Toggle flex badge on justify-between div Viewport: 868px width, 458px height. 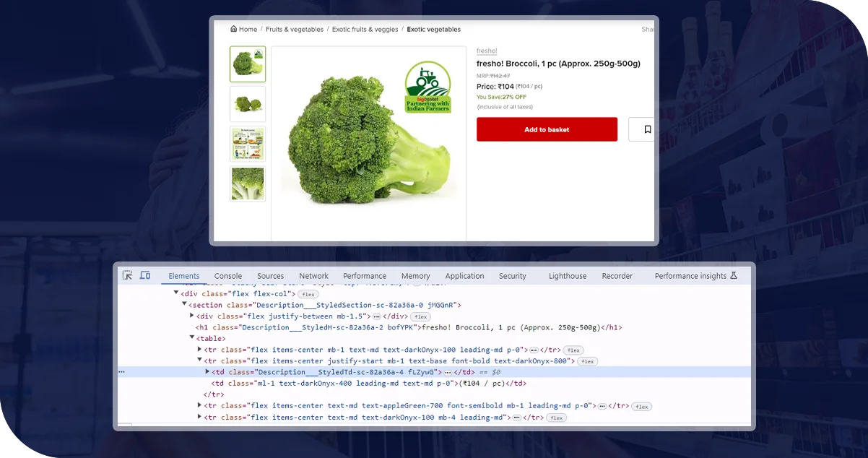click(x=420, y=316)
